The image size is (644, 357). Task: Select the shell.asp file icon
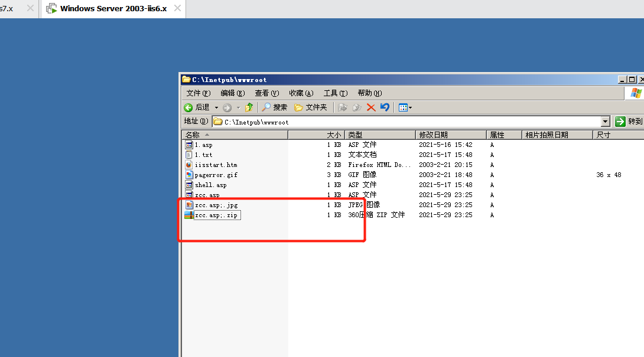189,185
